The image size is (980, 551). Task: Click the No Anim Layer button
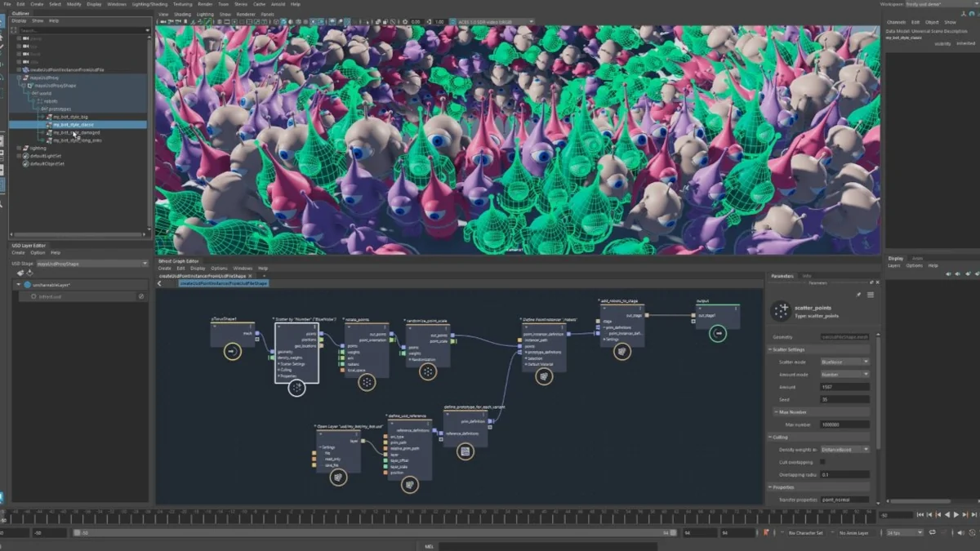coord(854,532)
